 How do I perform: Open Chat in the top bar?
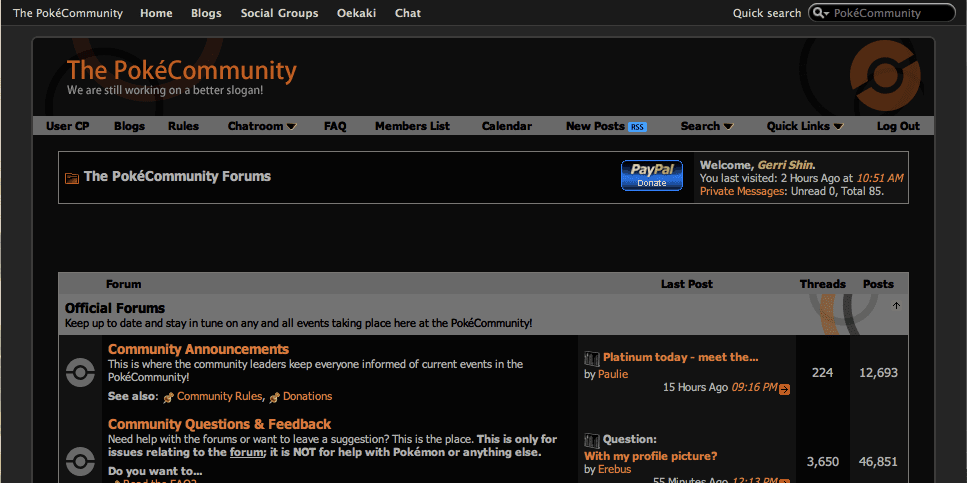[x=408, y=13]
